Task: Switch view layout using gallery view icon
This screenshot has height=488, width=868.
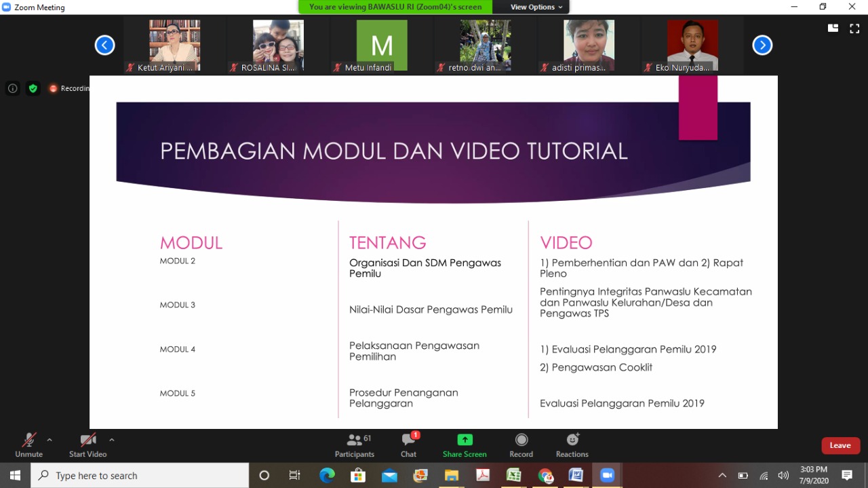Action: coord(832,28)
